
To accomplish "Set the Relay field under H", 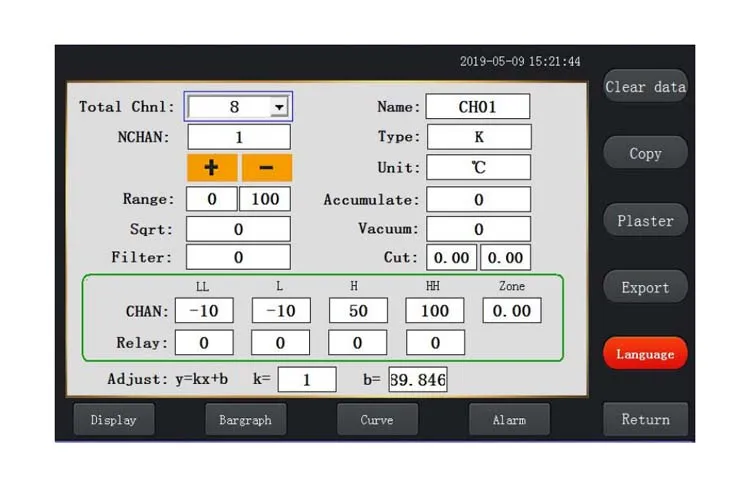I will click(x=357, y=342).
